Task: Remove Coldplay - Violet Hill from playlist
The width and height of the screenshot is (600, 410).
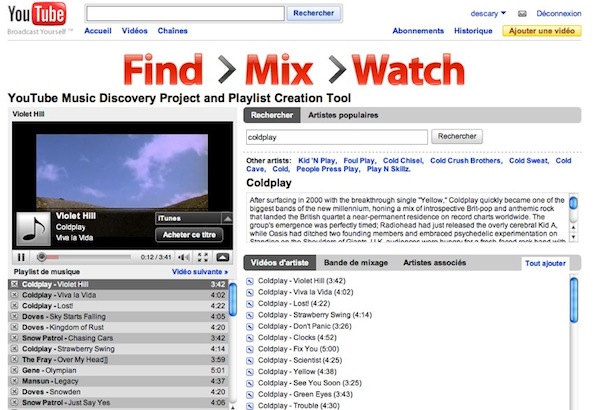Action: pyautogui.click(x=14, y=284)
